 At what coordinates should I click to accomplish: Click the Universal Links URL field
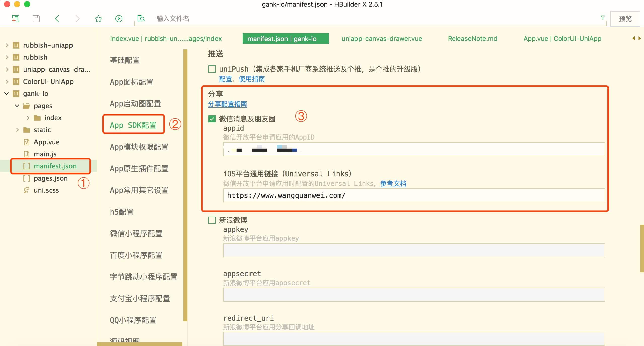414,195
